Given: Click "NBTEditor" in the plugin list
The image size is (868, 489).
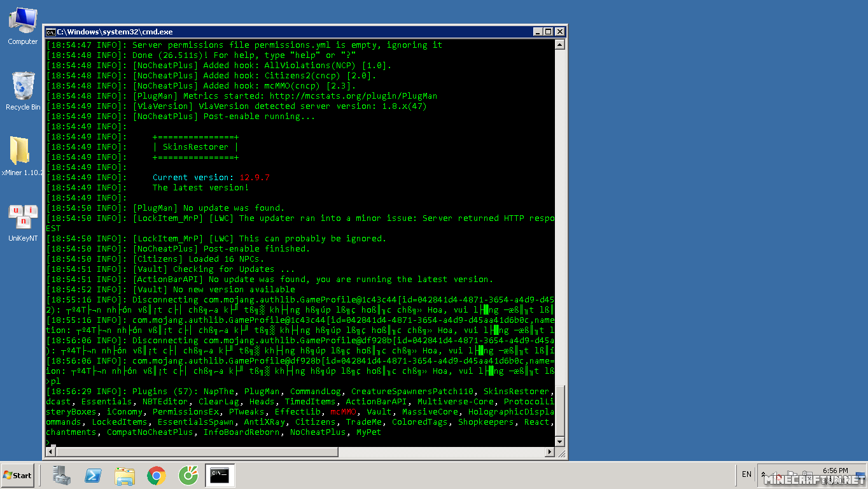Looking at the screenshot, I should tap(165, 402).
